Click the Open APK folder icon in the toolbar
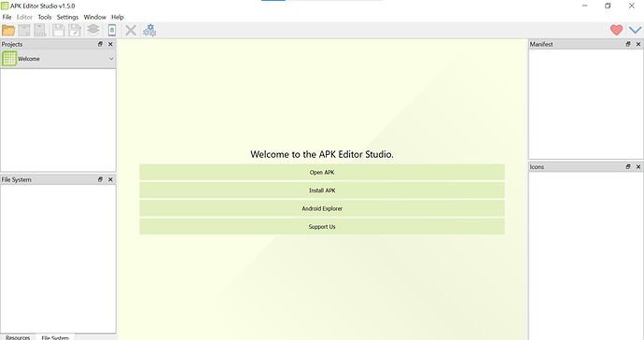This screenshot has height=340, width=644. pos(8,30)
